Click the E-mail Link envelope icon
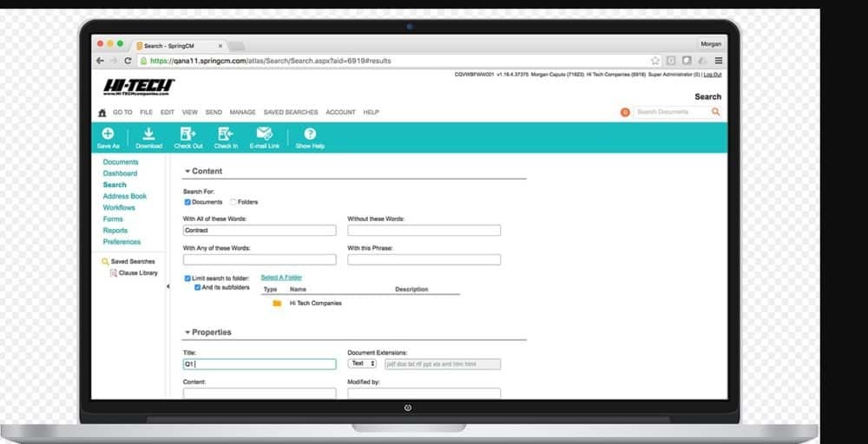This screenshot has width=868, height=444. (265, 134)
